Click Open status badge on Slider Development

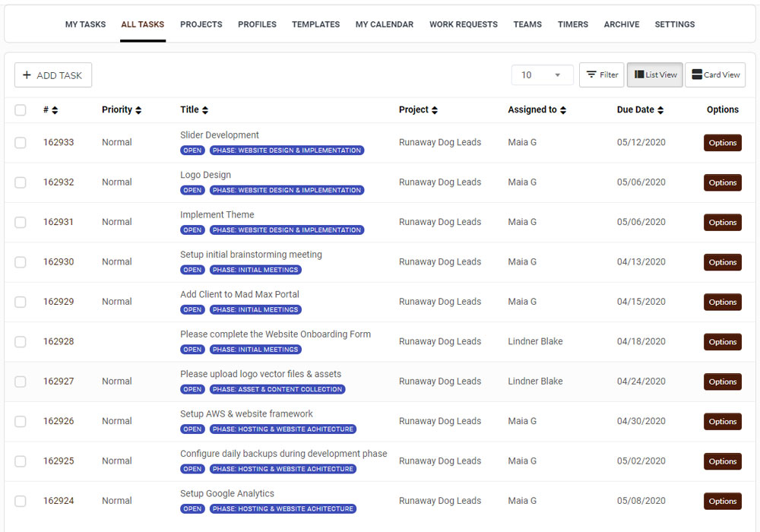click(x=192, y=150)
